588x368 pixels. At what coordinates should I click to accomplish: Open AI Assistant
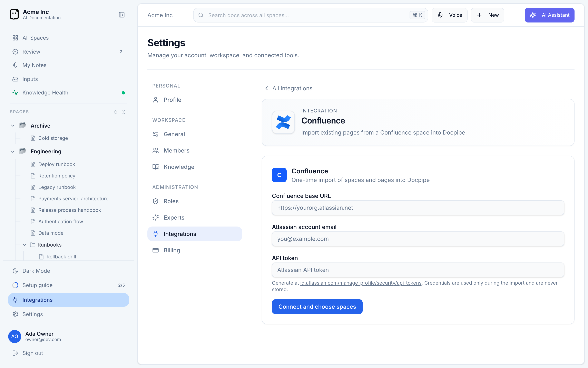pyautogui.click(x=549, y=15)
